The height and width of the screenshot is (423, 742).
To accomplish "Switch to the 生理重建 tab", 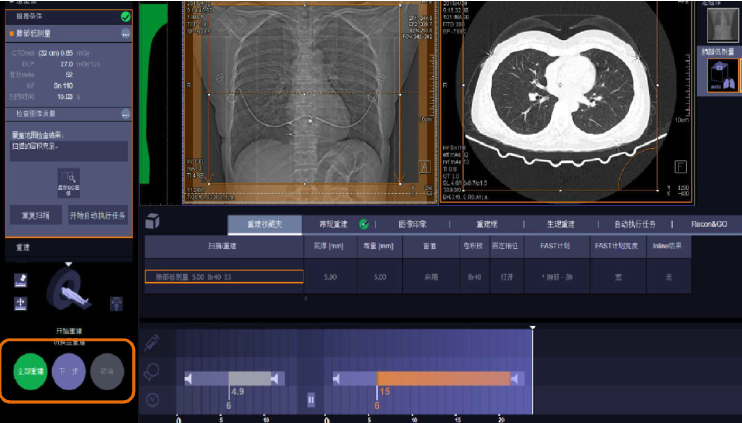I will point(561,224).
